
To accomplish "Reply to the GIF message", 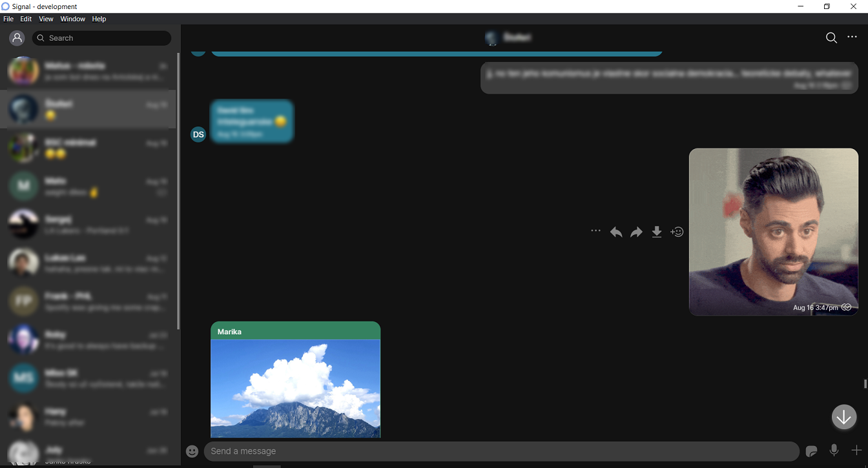I will click(x=616, y=232).
